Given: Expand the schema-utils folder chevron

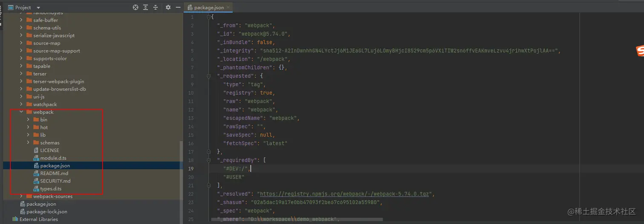Looking at the screenshot, I should tap(21, 28).
